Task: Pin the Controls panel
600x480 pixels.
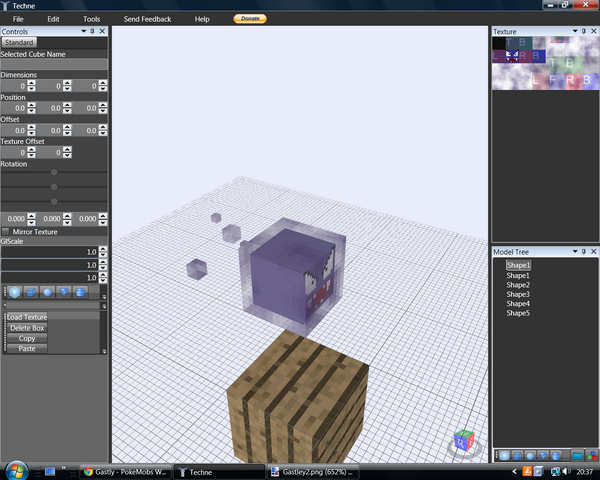Action: point(92,31)
